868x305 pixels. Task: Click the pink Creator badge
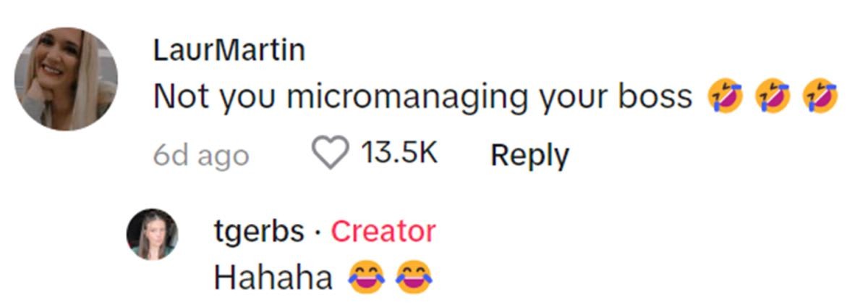tap(383, 232)
